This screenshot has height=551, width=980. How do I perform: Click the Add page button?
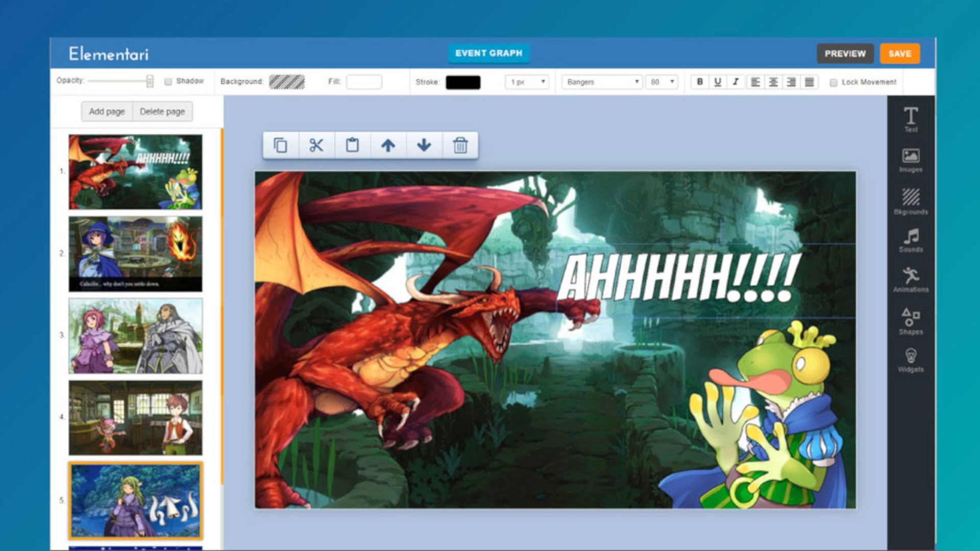[107, 112]
